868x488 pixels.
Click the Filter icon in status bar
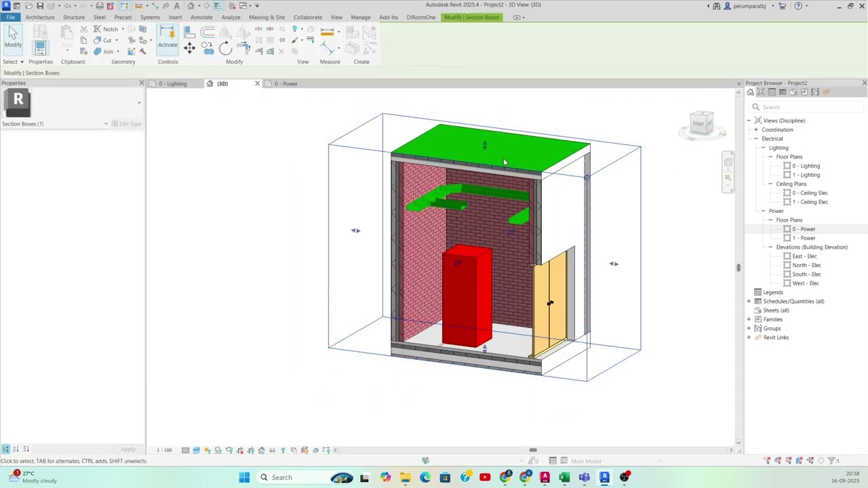tap(832, 461)
